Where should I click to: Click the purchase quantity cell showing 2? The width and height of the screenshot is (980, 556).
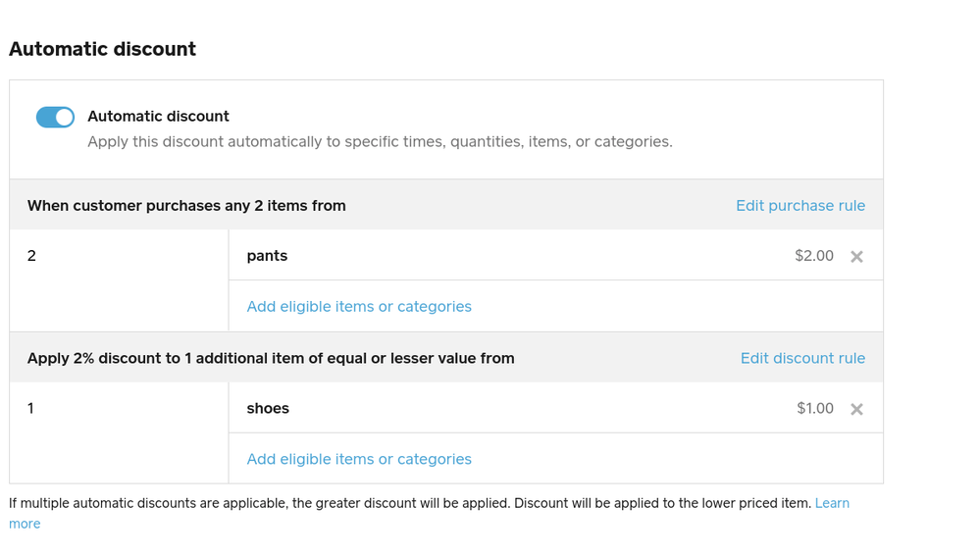pyautogui.click(x=32, y=256)
